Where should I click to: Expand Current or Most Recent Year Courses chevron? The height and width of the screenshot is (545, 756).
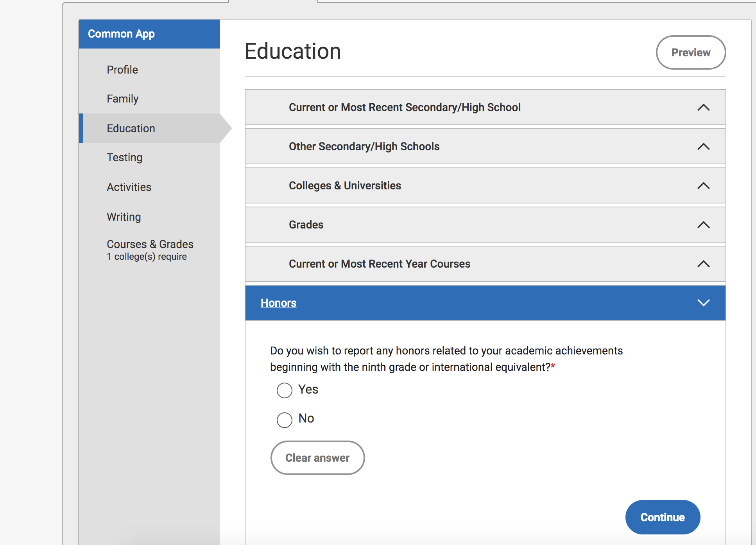click(x=703, y=264)
